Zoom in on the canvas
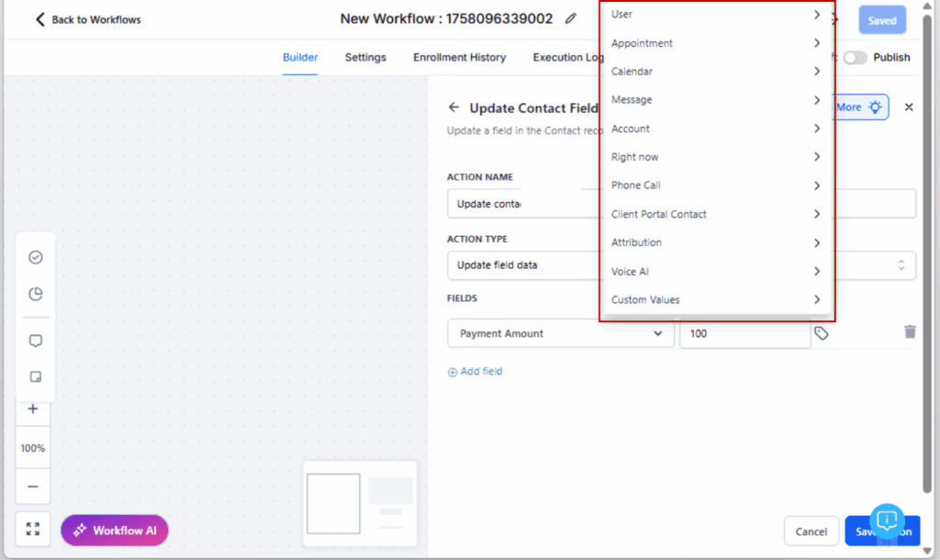 tap(33, 409)
